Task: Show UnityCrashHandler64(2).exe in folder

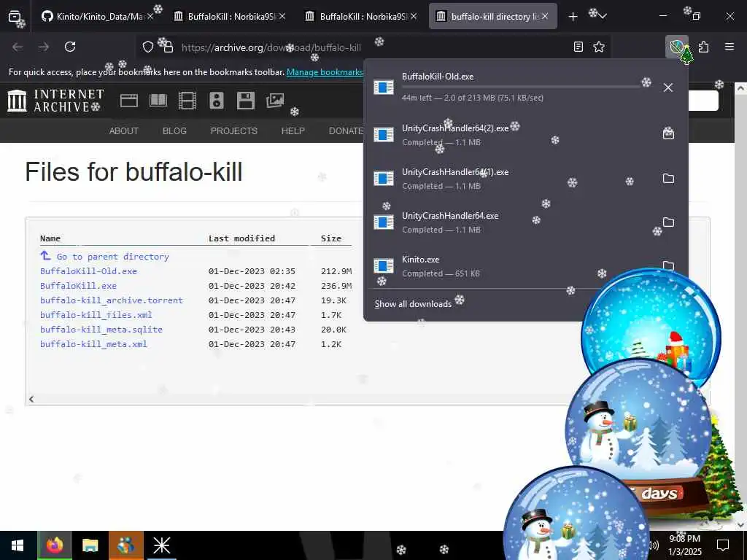Action: pyautogui.click(x=668, y=133)
